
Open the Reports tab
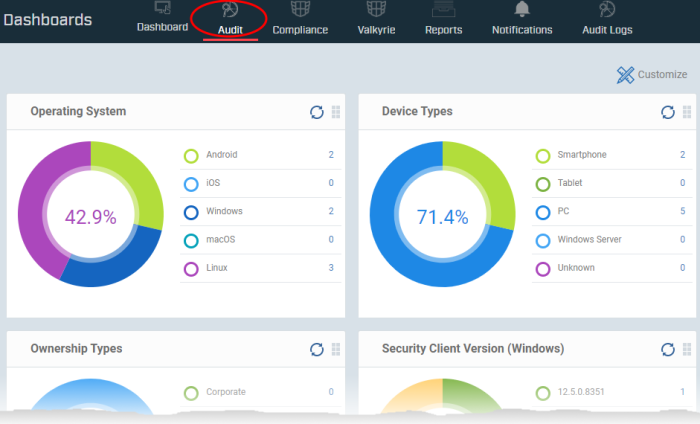(443, 19)
